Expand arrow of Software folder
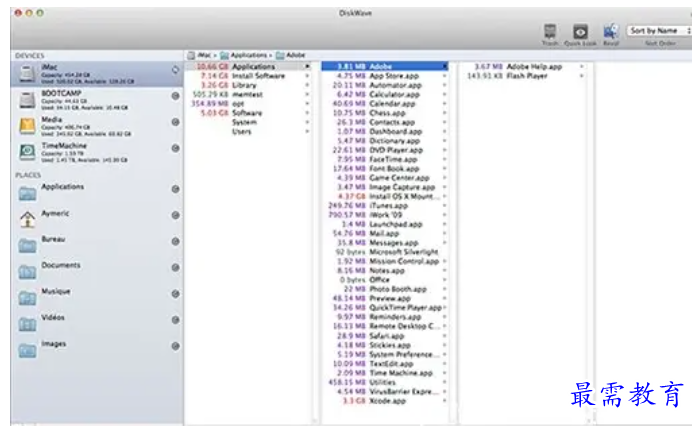The width and height of the screenshot is (692, 426). 307,113
